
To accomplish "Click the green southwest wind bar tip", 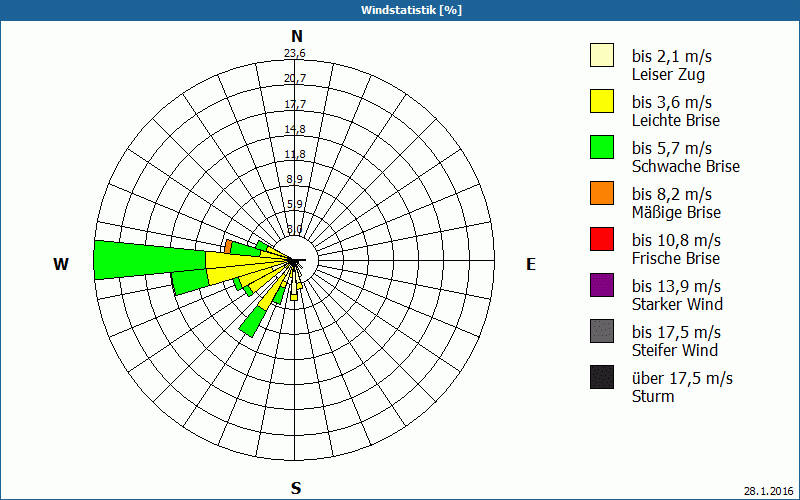I will tap(253, 321).
